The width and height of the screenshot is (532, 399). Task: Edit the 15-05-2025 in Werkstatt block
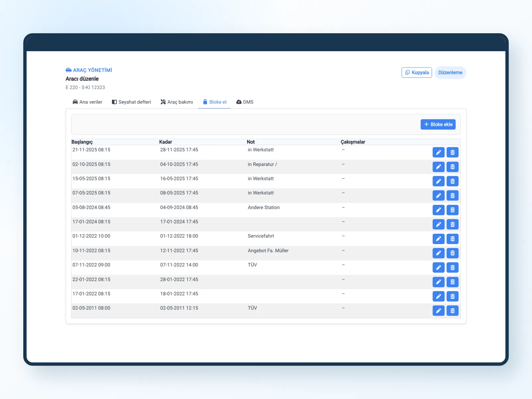click(x=438, y=181)
